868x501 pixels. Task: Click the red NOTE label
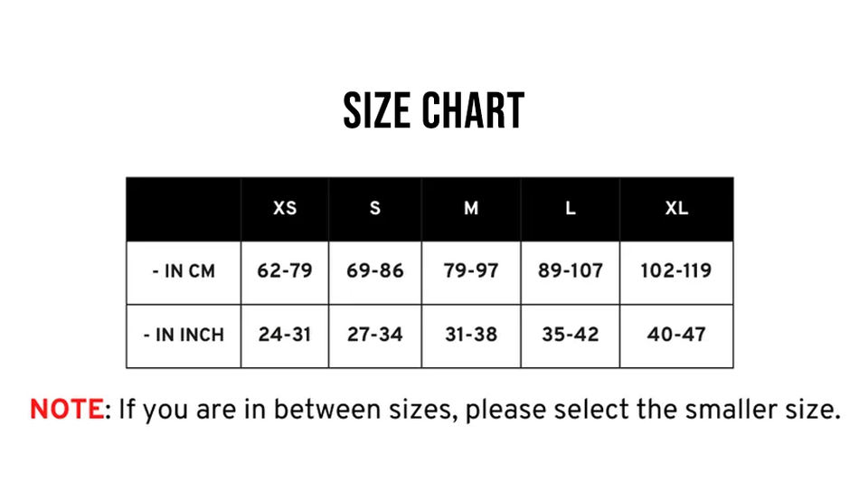[x=66, y=410]
